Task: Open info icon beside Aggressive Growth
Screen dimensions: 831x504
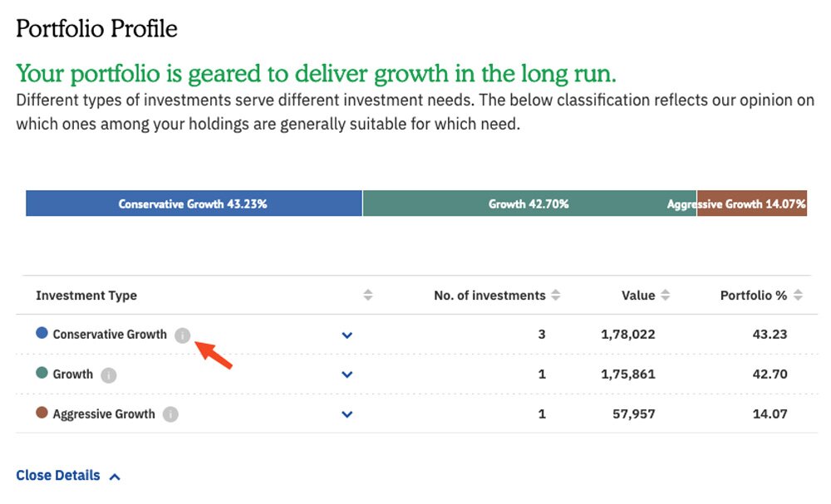Action: (170, 414)
